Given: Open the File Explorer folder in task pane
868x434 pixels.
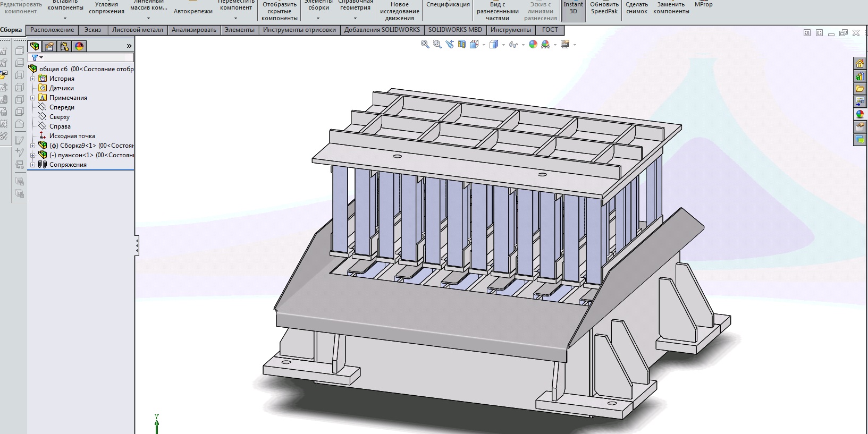Looking at the screenshot, I should click(859, 89).
